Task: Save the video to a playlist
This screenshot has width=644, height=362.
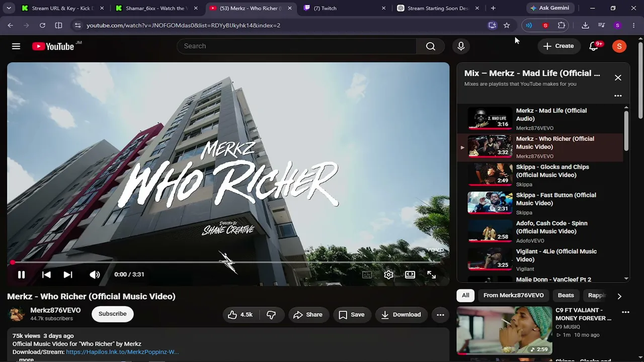Action: [351, 315]
